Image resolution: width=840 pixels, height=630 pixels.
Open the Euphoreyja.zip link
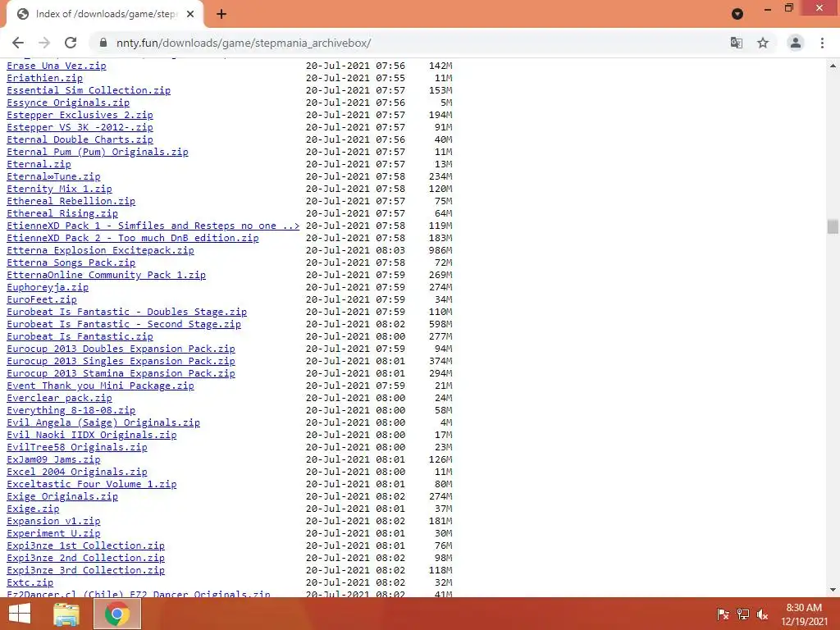(x=48, y=287)
